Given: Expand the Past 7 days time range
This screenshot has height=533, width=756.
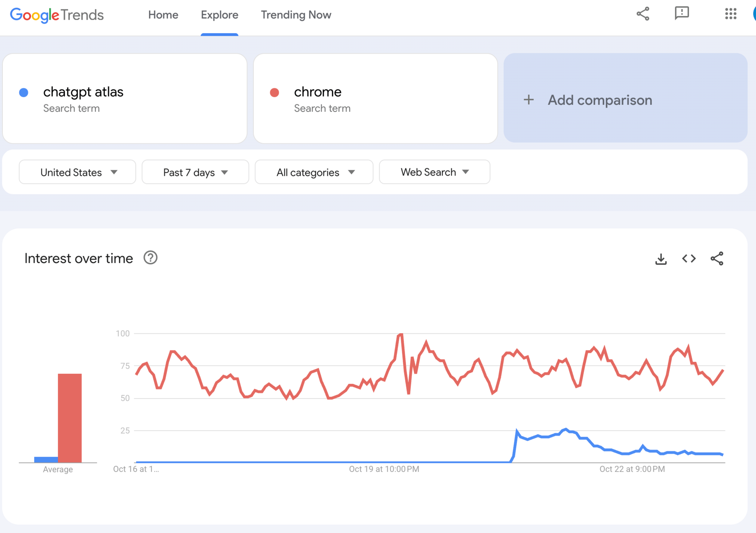Looking at the screenshot, I should click(x=195, y=172).
